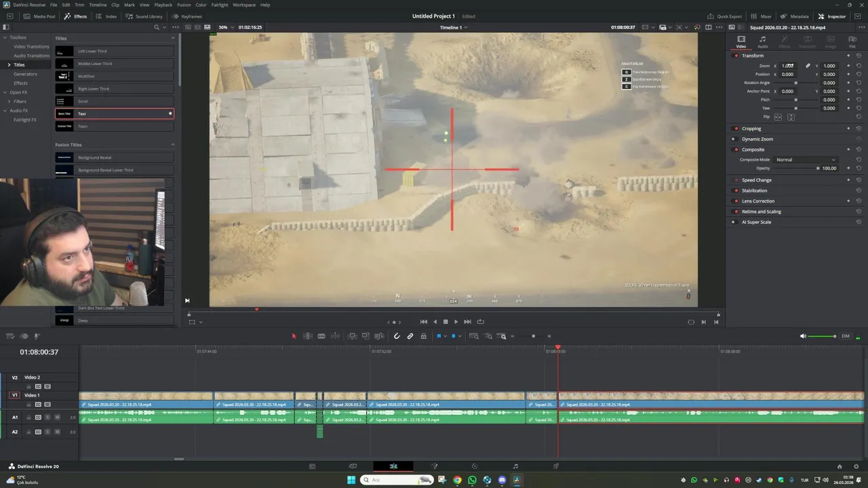Open the File menu

(54, 5)
